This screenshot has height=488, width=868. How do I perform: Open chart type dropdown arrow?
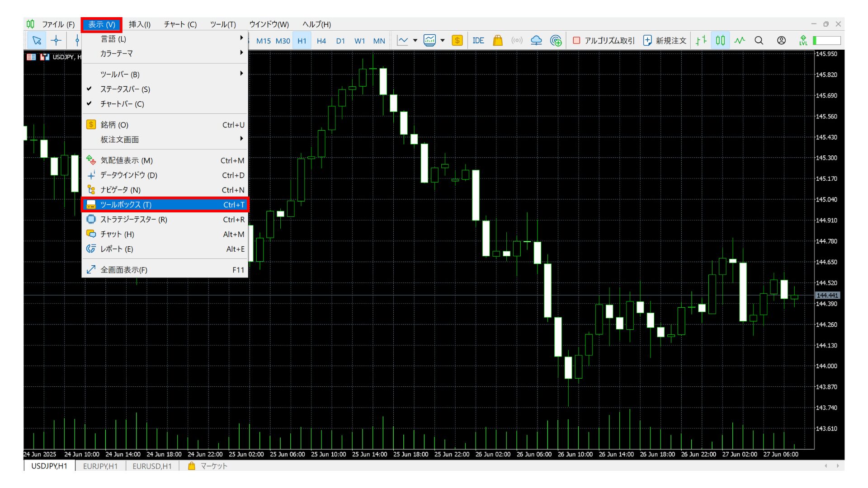click(x=415, y=41)
